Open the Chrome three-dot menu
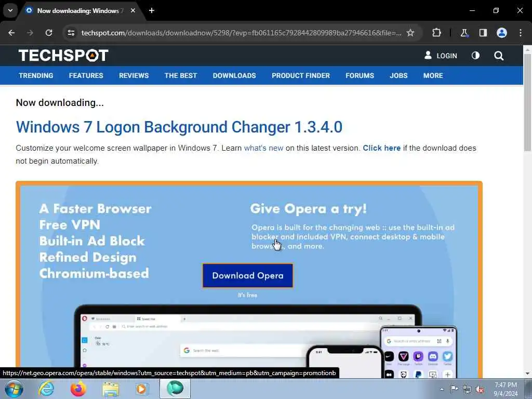 [521, 33]
